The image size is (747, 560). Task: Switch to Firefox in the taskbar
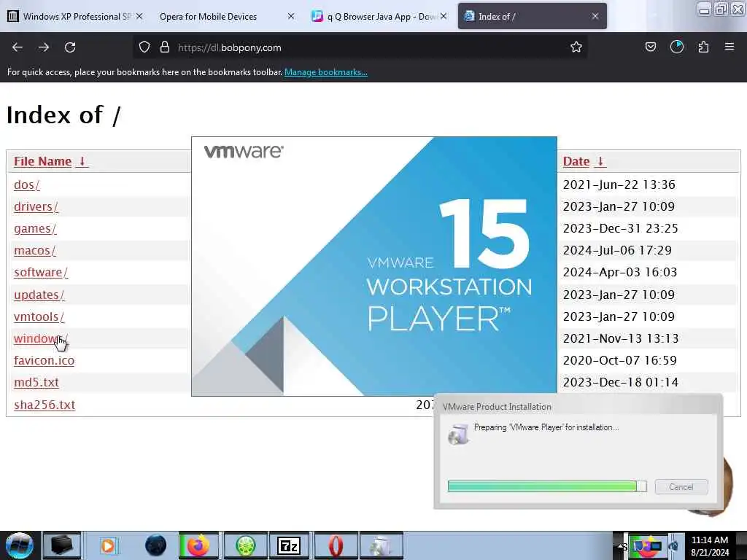pos(198,545)
